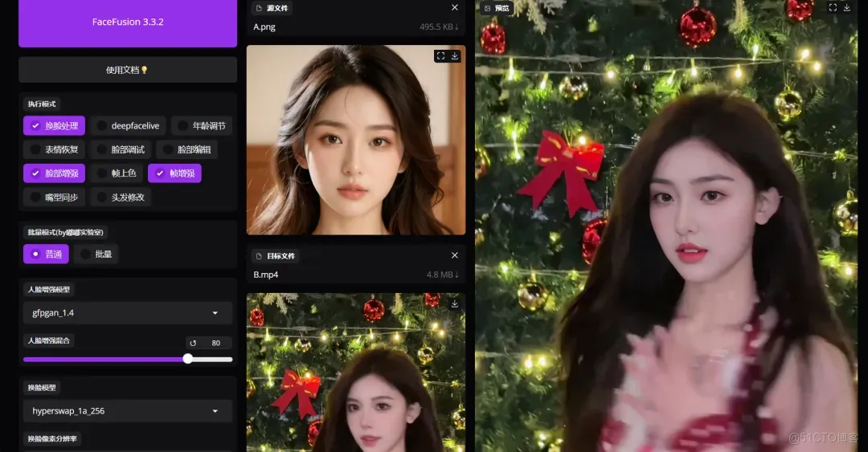
Task: Click the 人脸增强混合 blend slider handle
Action: pos(188,359)
